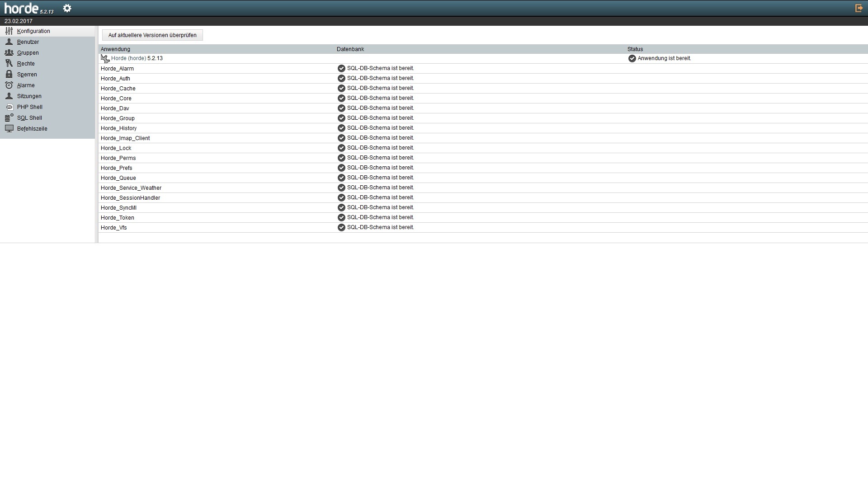Click the checkmark icon in Horde_Group row

[x=341, y=118]
